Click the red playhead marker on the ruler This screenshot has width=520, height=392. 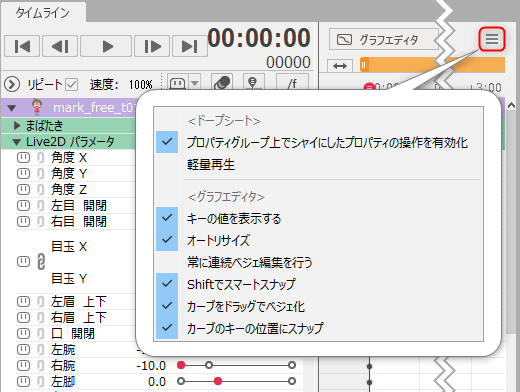point(369,87)
